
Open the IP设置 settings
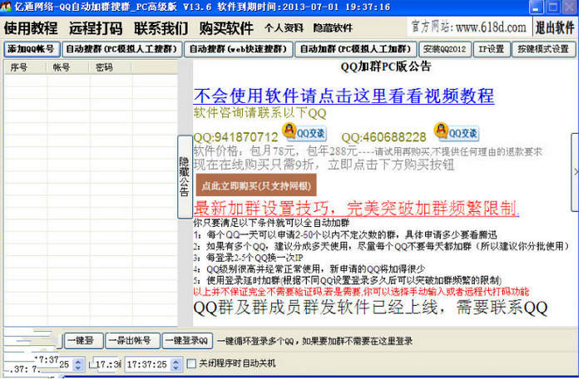(492, 49)
